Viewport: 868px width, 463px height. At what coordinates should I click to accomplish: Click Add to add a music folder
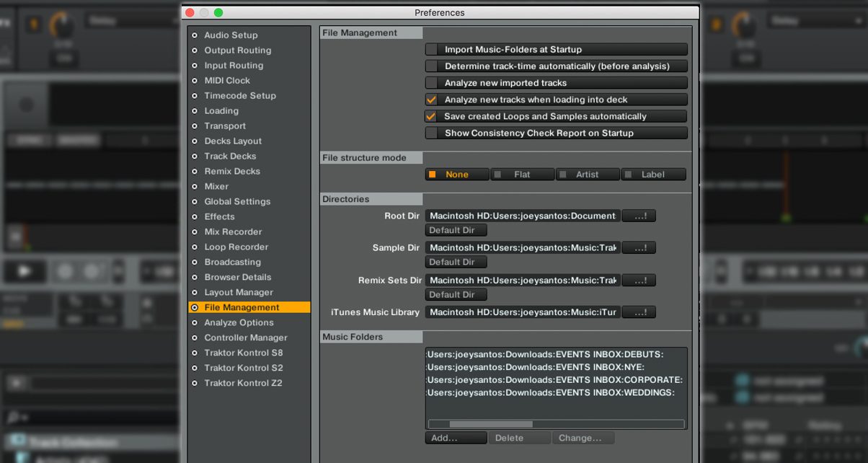coord(456,438)
